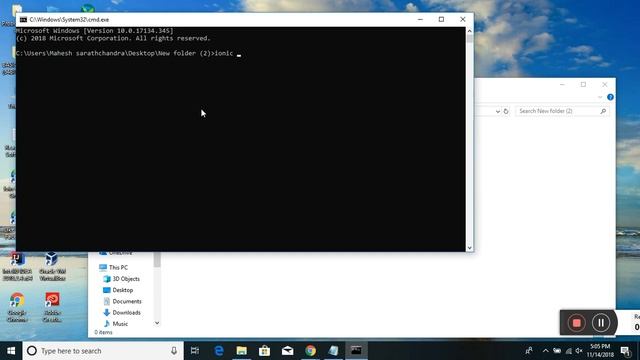Viewport: 640px width, 360px height.
Task: Launch Microsoft Edge from taskbar
Action: point(219,351)
